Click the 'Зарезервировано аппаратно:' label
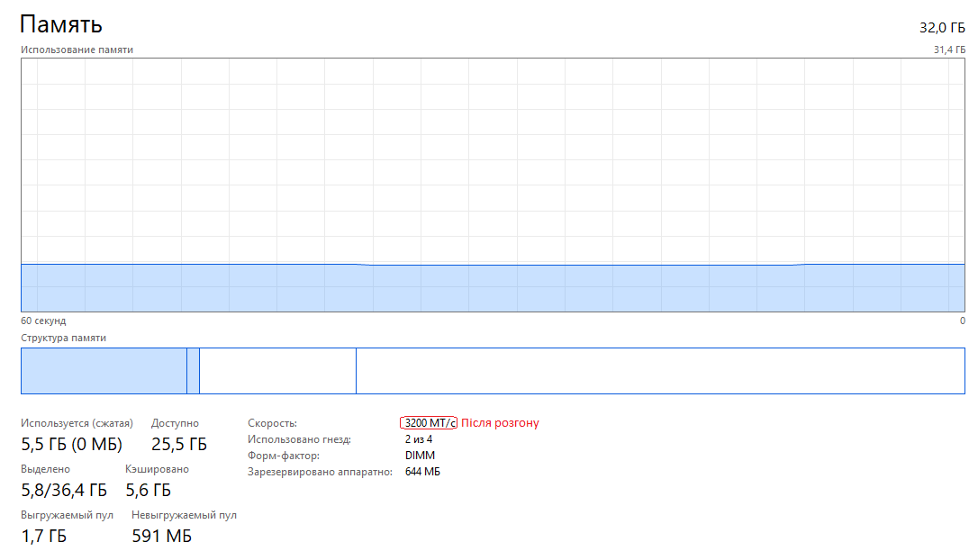Screen dimensions: 978x560 pos(320,472)
